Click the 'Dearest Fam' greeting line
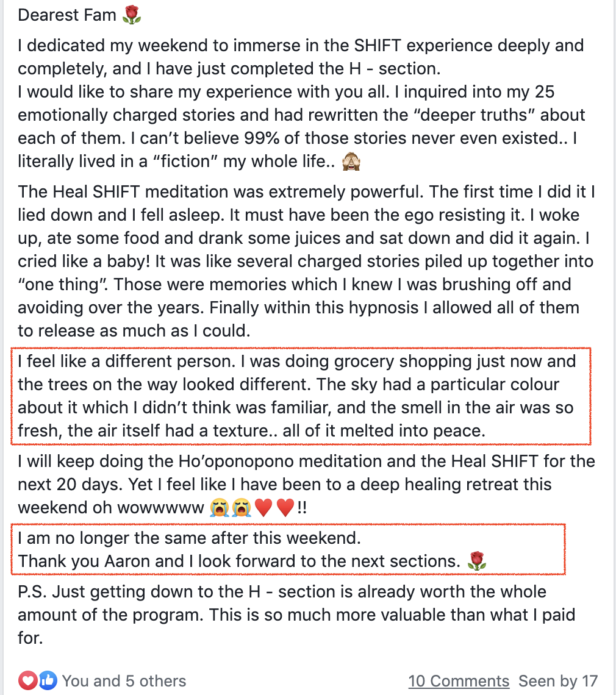 [79, 15]
